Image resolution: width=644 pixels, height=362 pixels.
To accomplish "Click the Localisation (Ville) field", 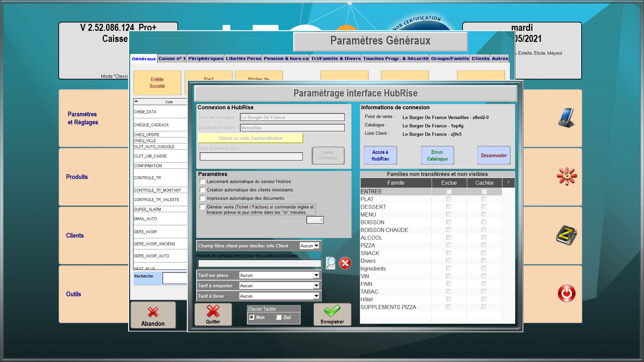I will click(292, 128).
